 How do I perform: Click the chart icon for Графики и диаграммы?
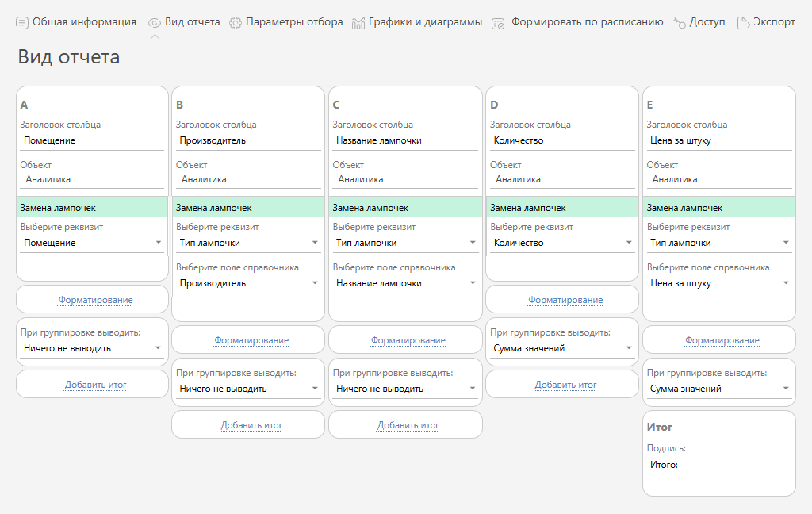pos(358,23)
